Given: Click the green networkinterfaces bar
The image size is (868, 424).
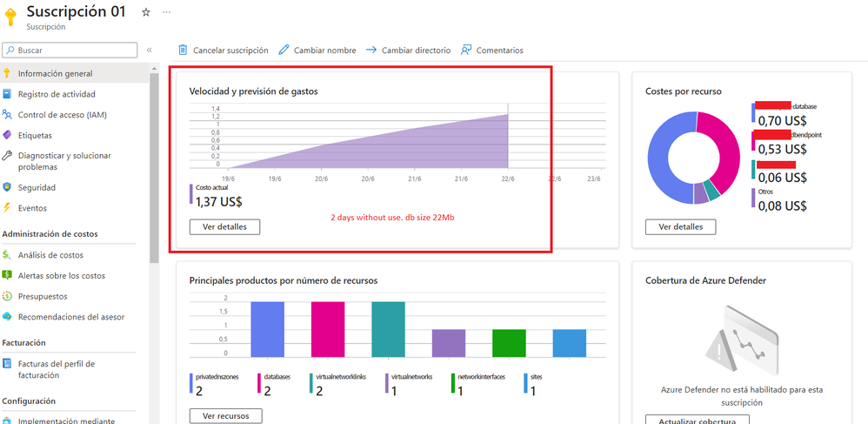Looking at the screenshot, I should (x=510, y=343).
